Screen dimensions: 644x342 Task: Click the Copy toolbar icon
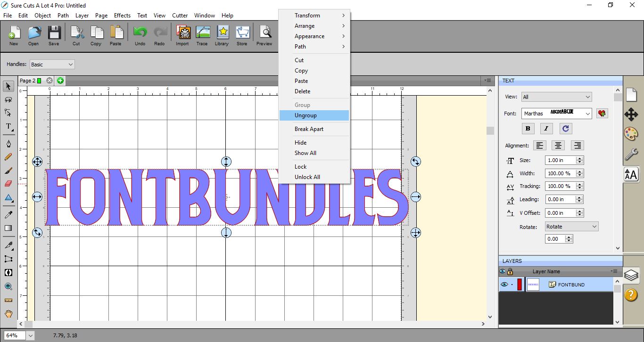pos(96,36)
